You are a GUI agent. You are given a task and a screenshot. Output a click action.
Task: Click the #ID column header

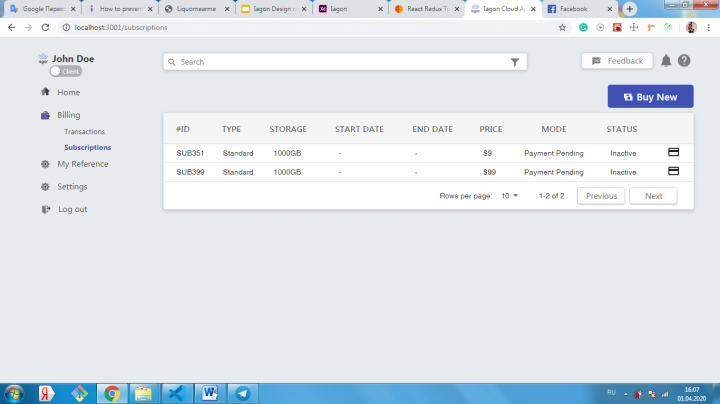(183, 129)
